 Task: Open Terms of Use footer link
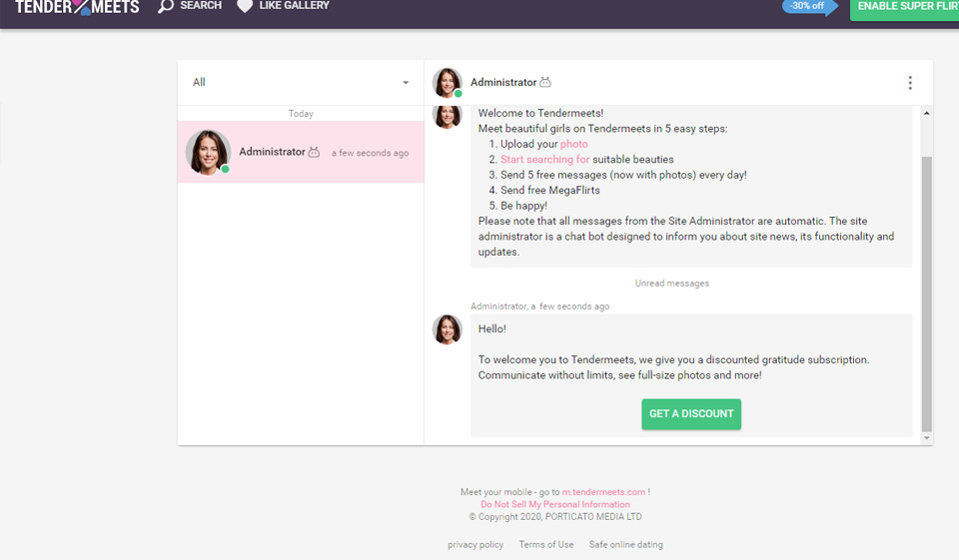click(x=546, y=545)
